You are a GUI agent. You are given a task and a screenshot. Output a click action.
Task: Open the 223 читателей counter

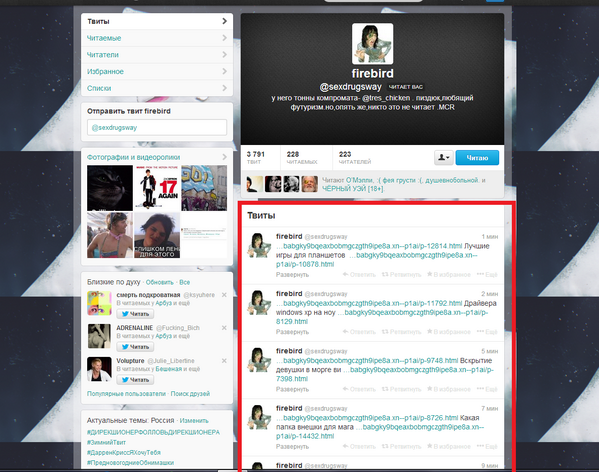(355, 157)
